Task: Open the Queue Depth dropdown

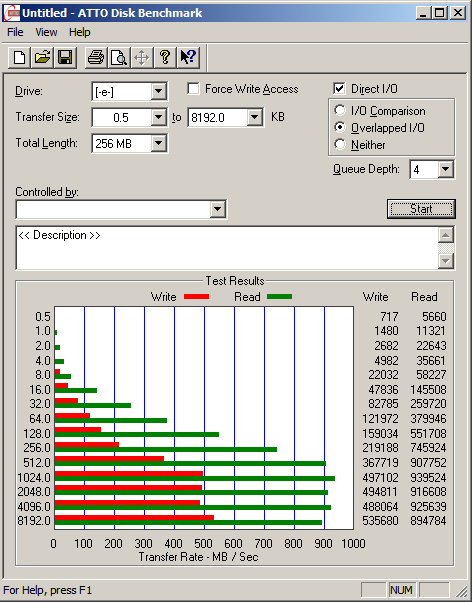Action: point(446,169)
